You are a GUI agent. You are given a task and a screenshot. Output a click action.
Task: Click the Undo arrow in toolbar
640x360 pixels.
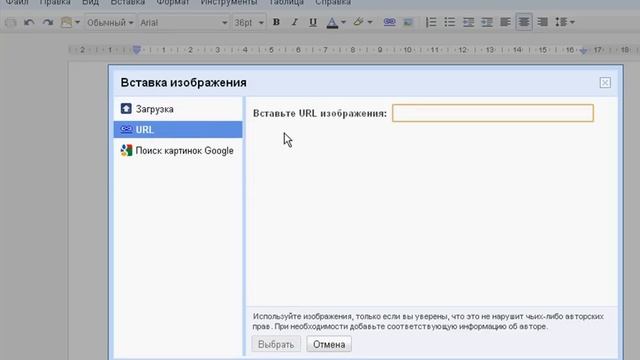29,22
